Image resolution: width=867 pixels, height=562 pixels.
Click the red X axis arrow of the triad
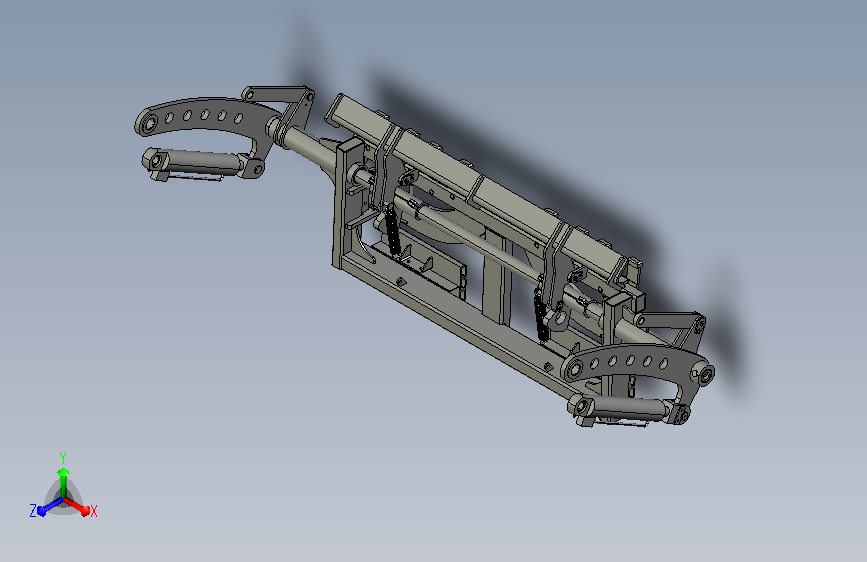tap(77, 506)
